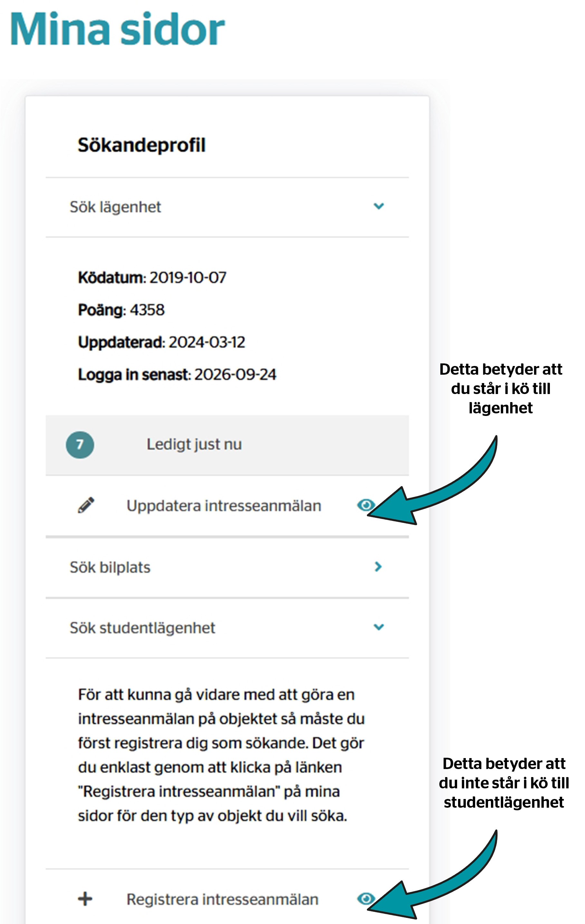Screen dimensions: 585x924
Task: Click the Mina sidor page heading
Action: pyautogui.click(x=117, y=29)
